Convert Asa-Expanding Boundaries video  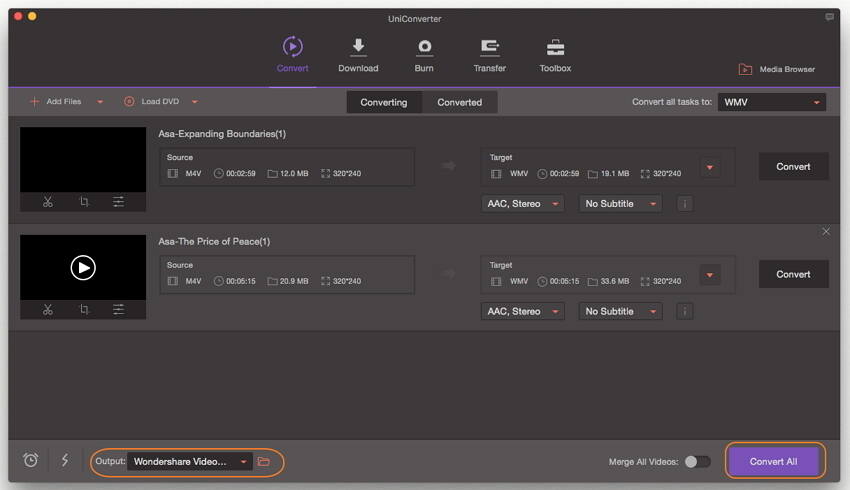coord(793,166)
